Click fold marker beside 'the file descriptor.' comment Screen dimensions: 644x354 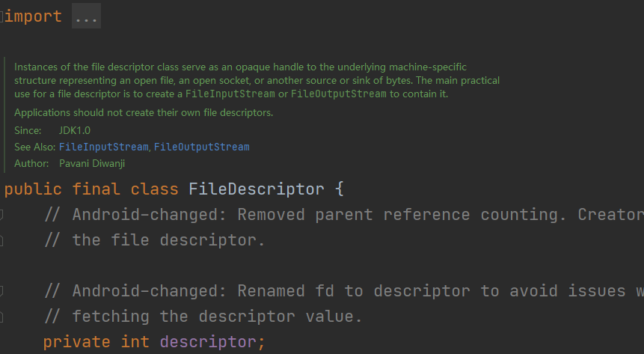2,240
